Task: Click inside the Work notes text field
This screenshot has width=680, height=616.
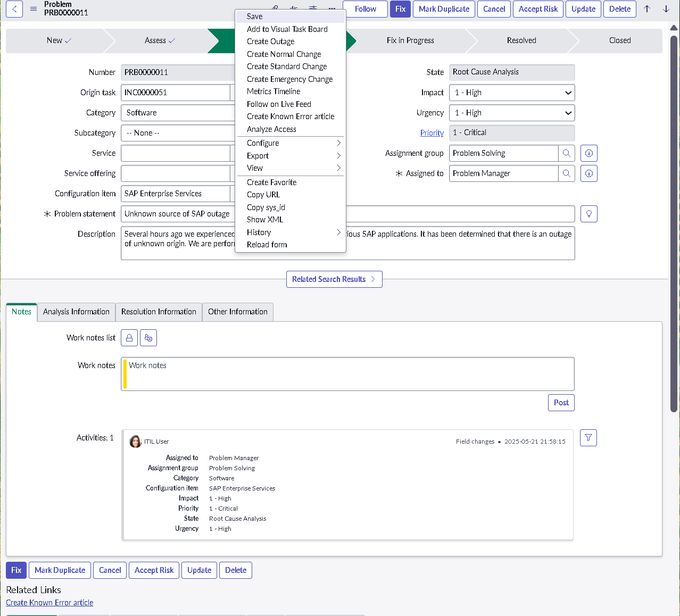Action: click(x=347, y=373)
